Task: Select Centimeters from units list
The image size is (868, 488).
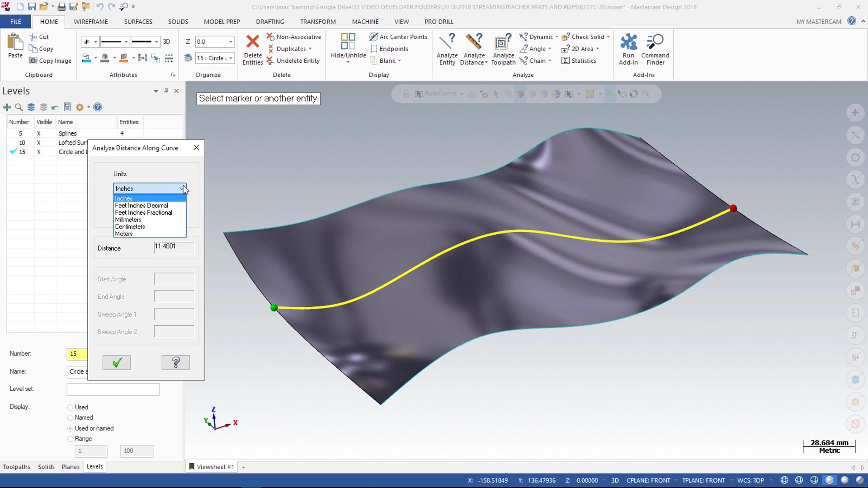Action: click(130, 226)
